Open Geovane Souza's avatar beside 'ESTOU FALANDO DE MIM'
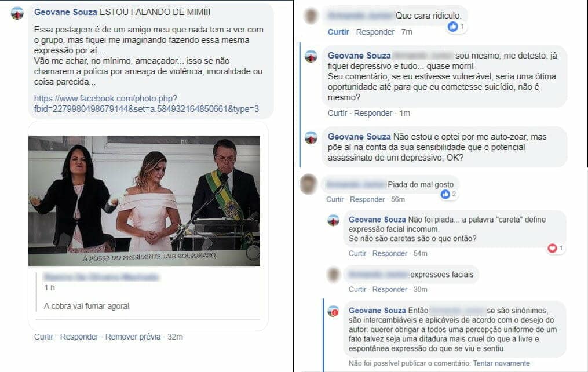Image resolution: width=588 pixels, height=372 pixels. coord(17,13)
